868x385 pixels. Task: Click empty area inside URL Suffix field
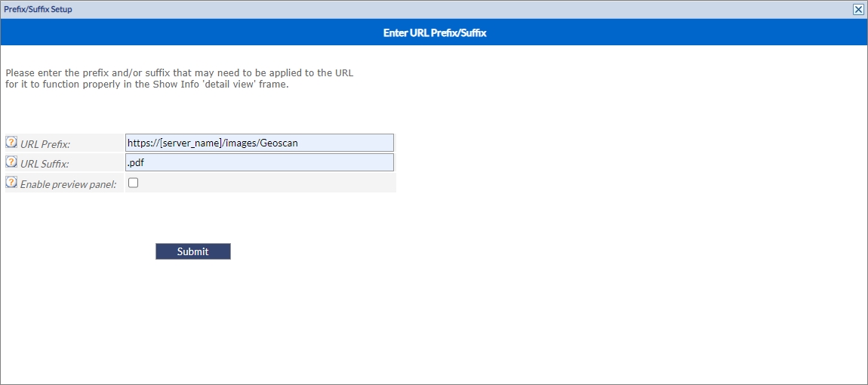click(x=264, y=162)
